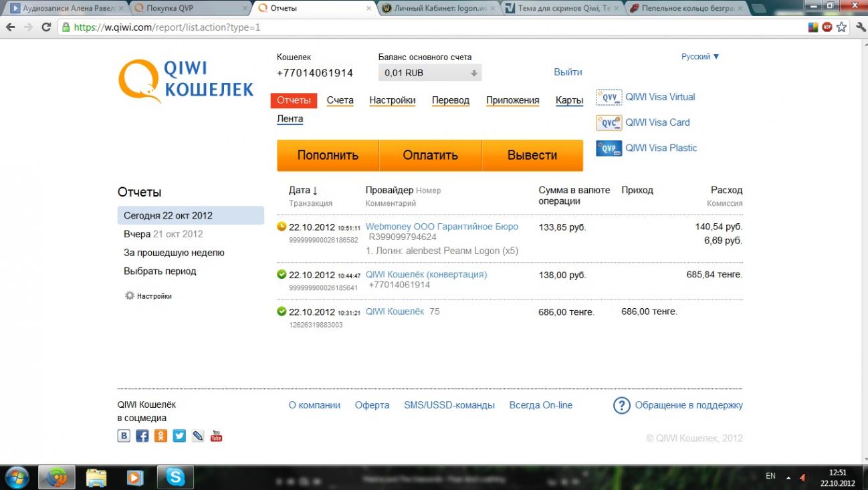Click the settings gear in reports sidebar

point(130,295)
